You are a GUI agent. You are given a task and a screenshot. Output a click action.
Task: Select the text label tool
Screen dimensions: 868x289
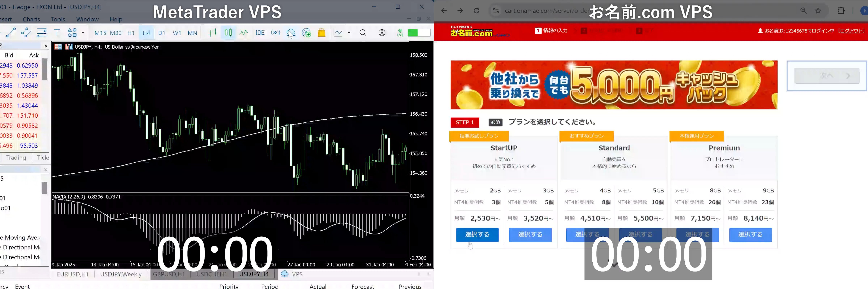(57, 33)
